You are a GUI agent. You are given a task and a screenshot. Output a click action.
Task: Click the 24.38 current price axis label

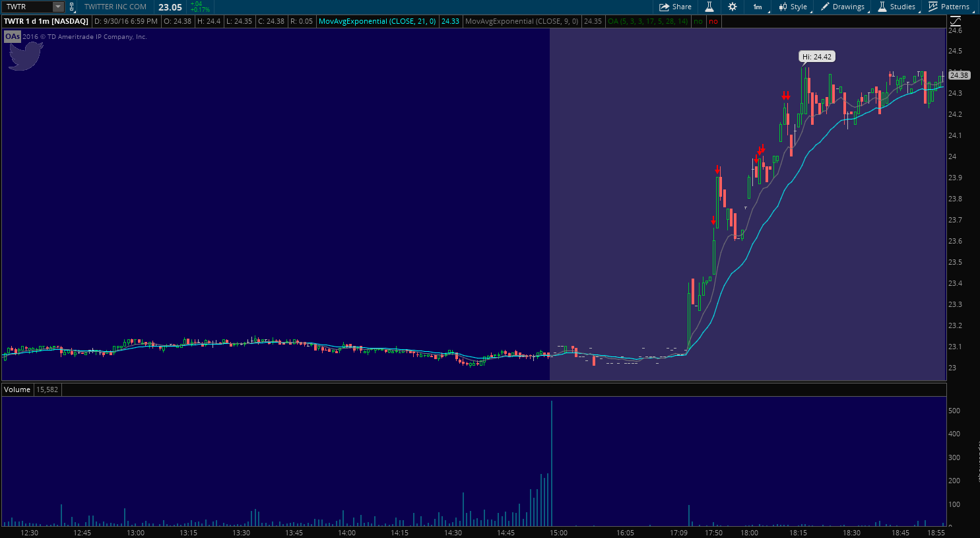pos(959,75)
